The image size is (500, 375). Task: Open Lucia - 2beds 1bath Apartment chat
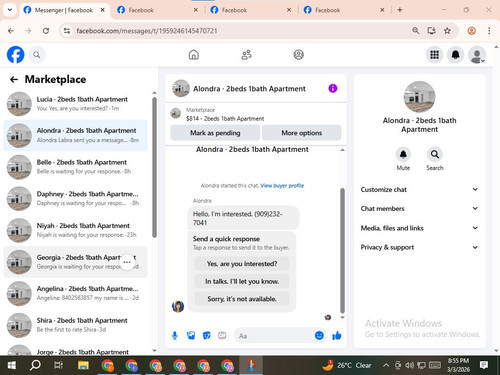pos(75,104)
